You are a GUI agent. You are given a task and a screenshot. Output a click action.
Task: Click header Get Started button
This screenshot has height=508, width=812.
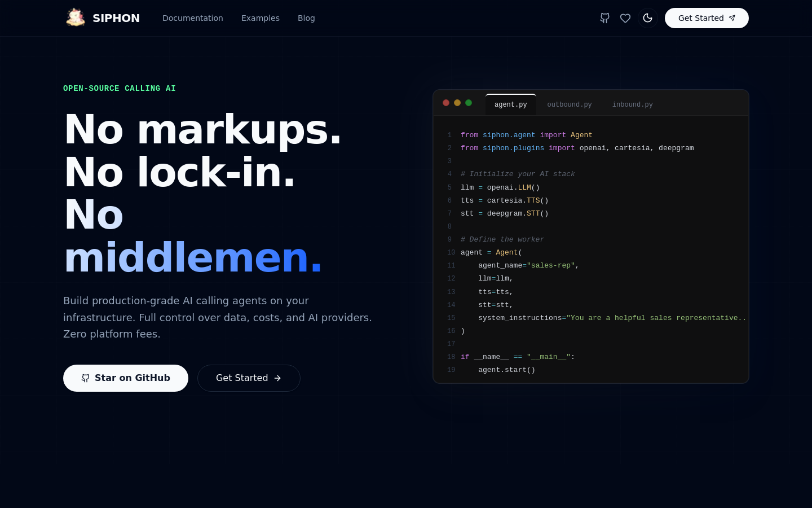point(707,18)
